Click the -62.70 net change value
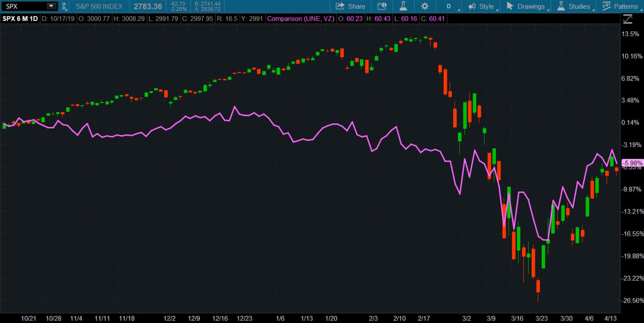The height and width of the screenshot is (323, 644). [x=177, y=4]
